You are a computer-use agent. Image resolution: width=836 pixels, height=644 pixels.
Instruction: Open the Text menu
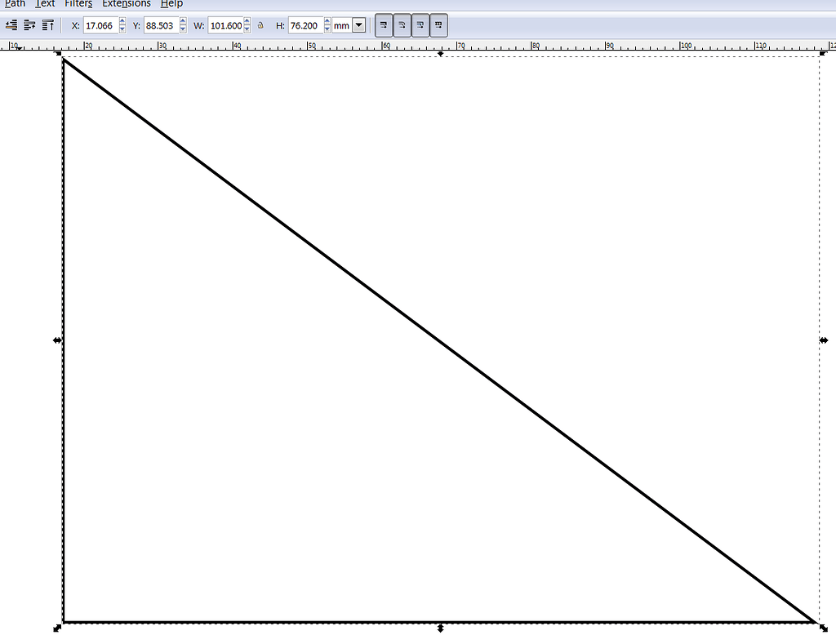click(45, 4)
